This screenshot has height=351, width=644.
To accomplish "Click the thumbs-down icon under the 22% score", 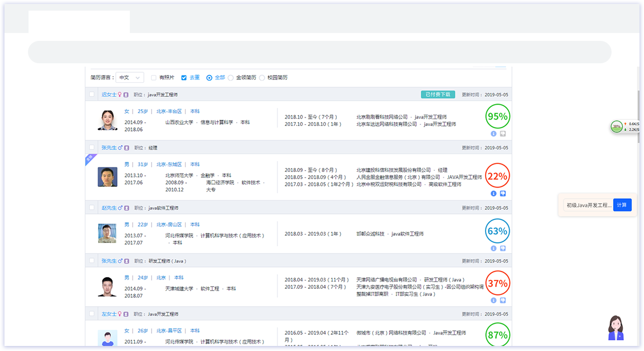I will point(502,194).
